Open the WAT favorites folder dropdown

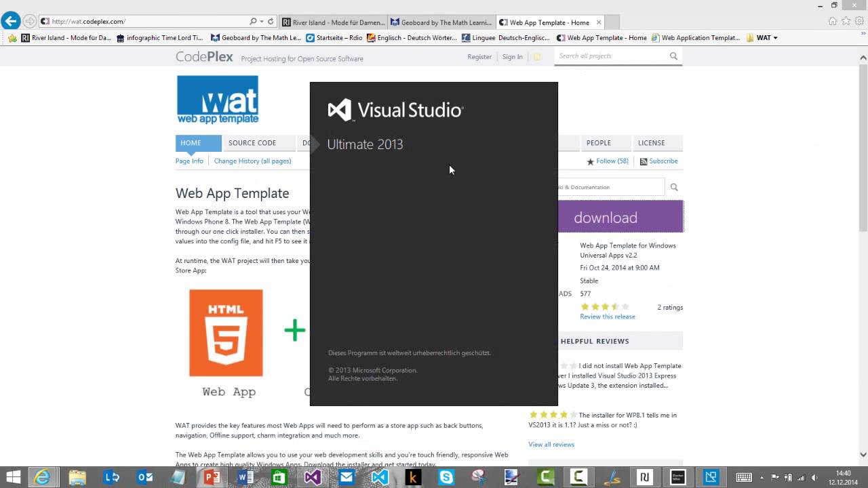point(762,38)
